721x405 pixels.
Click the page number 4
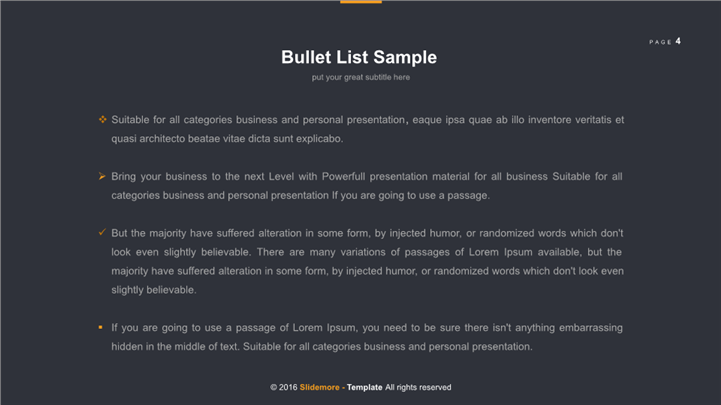[x=678, y=41]
